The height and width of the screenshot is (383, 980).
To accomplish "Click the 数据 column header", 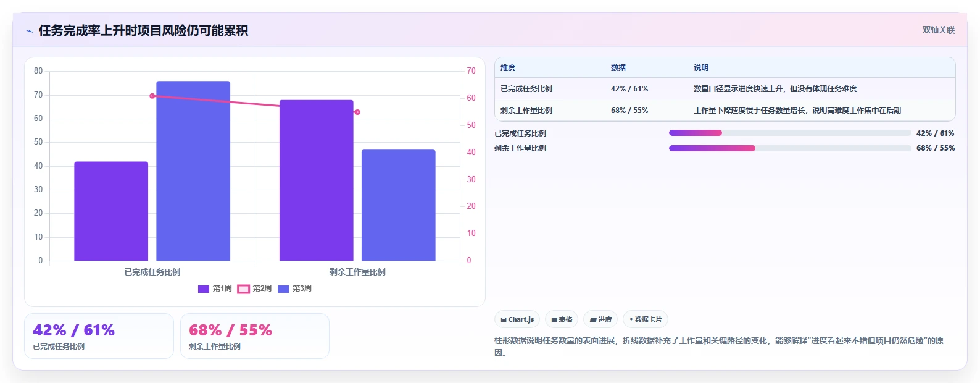I will point(618,68).
